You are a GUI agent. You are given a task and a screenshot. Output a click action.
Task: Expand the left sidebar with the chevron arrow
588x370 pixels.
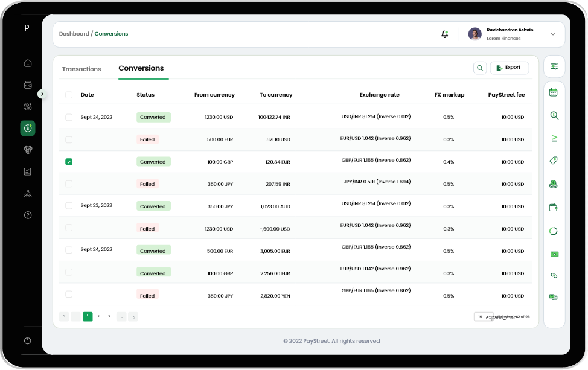coord(42,94)
